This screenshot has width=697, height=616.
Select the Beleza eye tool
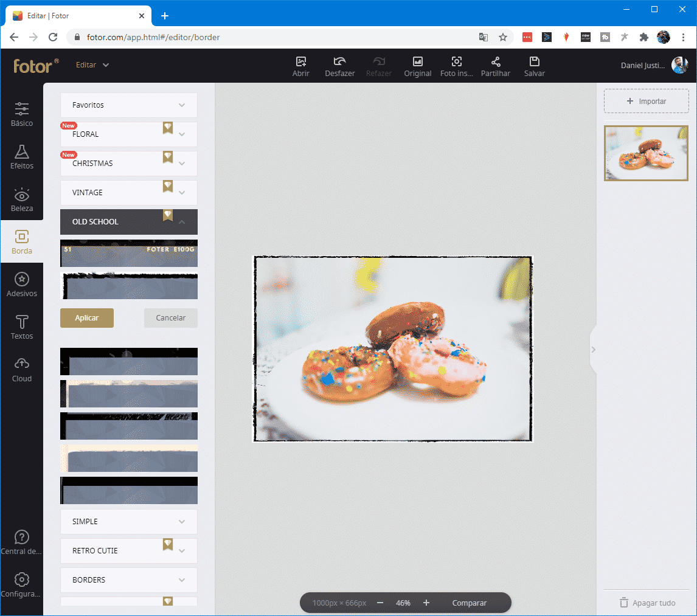(22, 199)
